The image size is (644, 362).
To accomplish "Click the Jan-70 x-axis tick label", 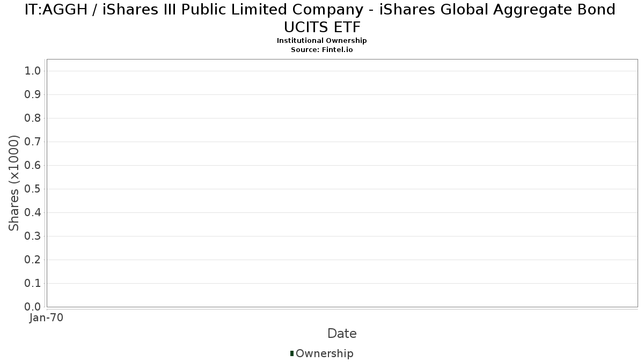I will click(47, 318).
